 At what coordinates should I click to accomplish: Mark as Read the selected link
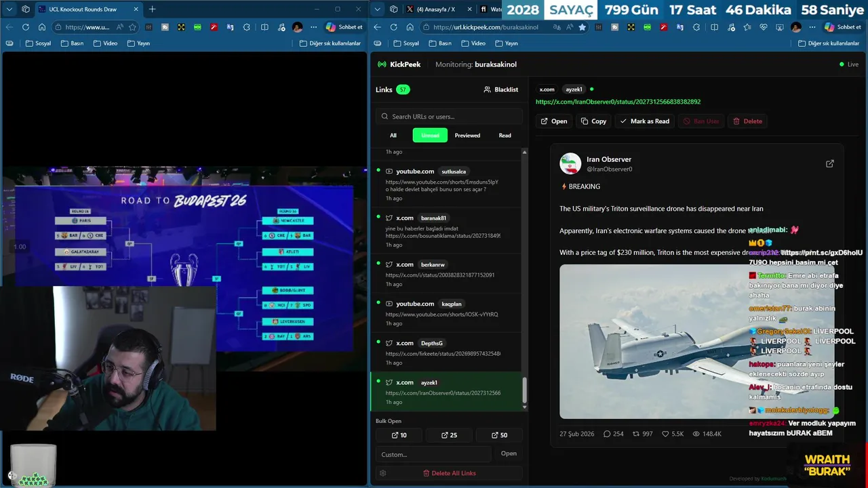point(645,121)
